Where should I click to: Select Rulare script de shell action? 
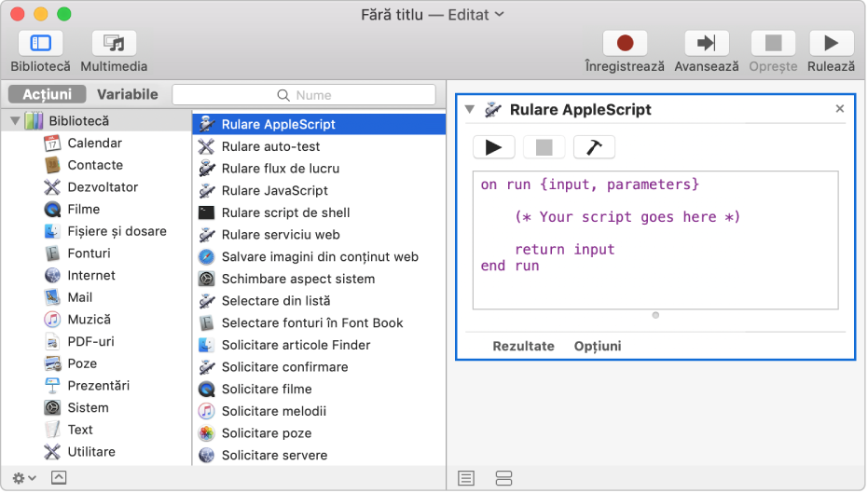pyautogui.click(x=285, y=212)
